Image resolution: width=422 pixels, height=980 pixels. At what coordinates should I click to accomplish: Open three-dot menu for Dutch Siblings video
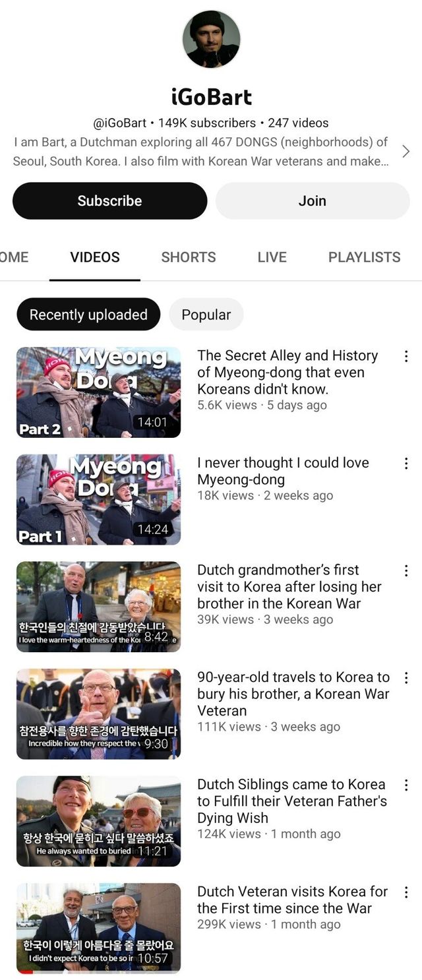coord(406,785)
